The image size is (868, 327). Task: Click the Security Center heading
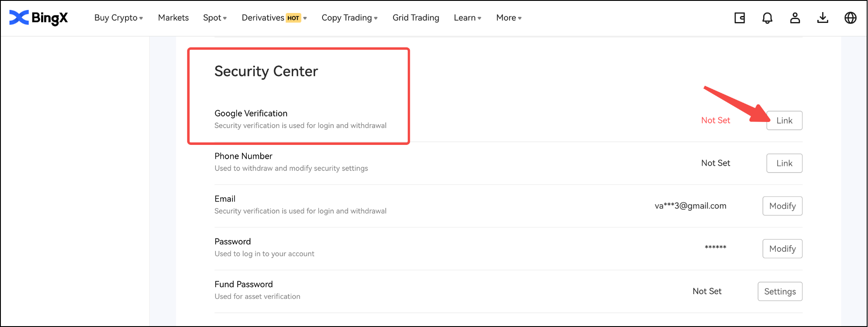(266, 71)
